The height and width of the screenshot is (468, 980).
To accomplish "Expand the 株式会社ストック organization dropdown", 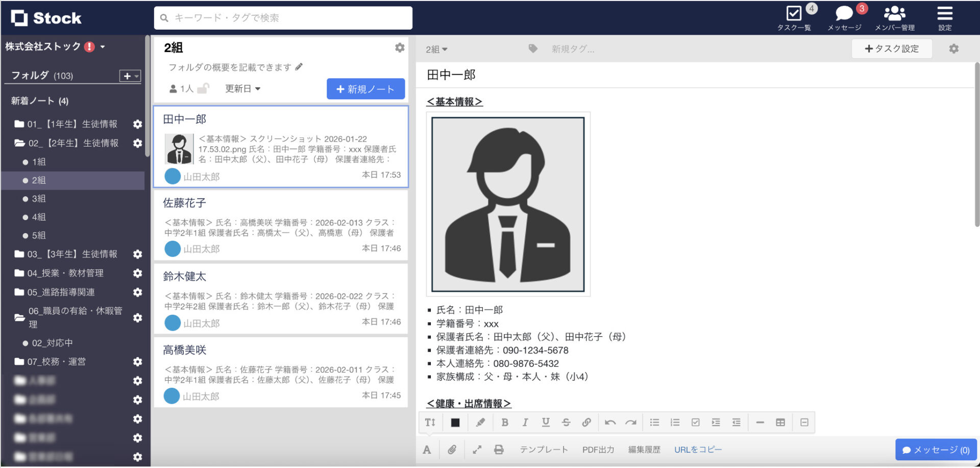I will [104, 46].
